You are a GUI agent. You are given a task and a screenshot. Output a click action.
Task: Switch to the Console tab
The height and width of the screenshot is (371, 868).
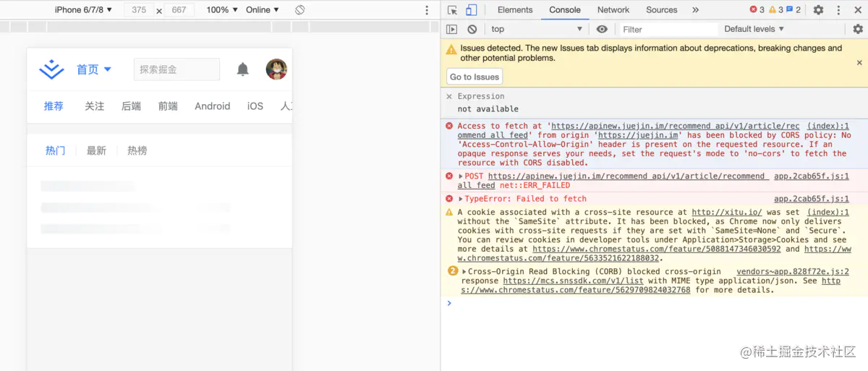coord(565,10)
